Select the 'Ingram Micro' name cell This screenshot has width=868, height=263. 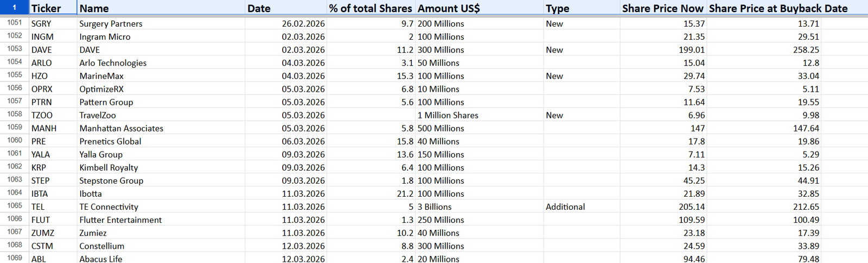(x=161, y=36)
